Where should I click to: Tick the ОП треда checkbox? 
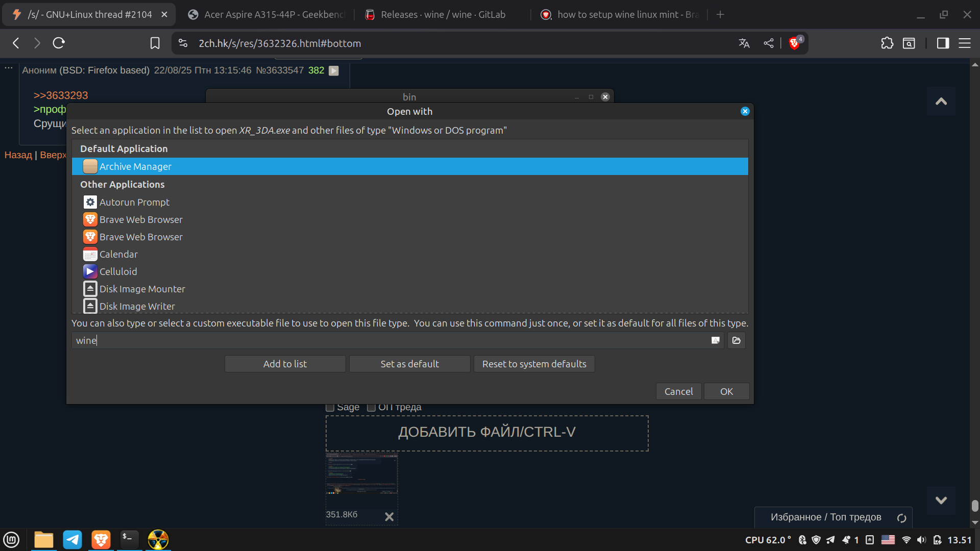point(371,408)
